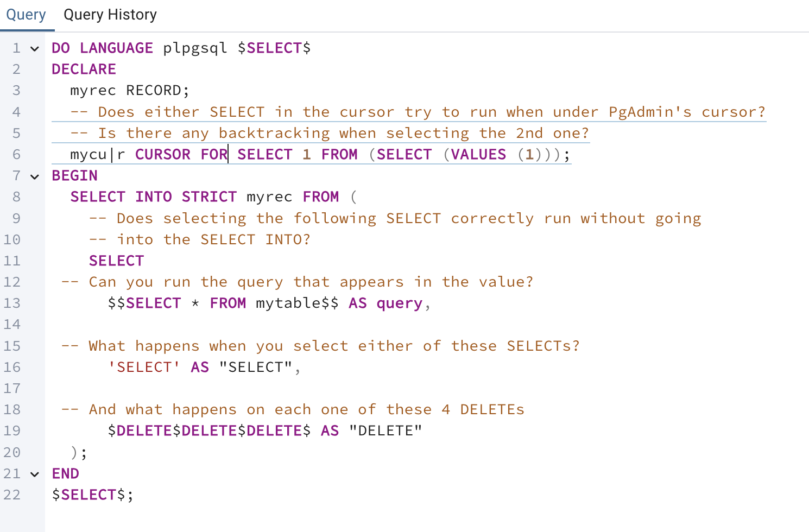Place cursor on the DECLARE keyword
The width and height of the screenshot is (809, 532).
(x=84, y=69)
